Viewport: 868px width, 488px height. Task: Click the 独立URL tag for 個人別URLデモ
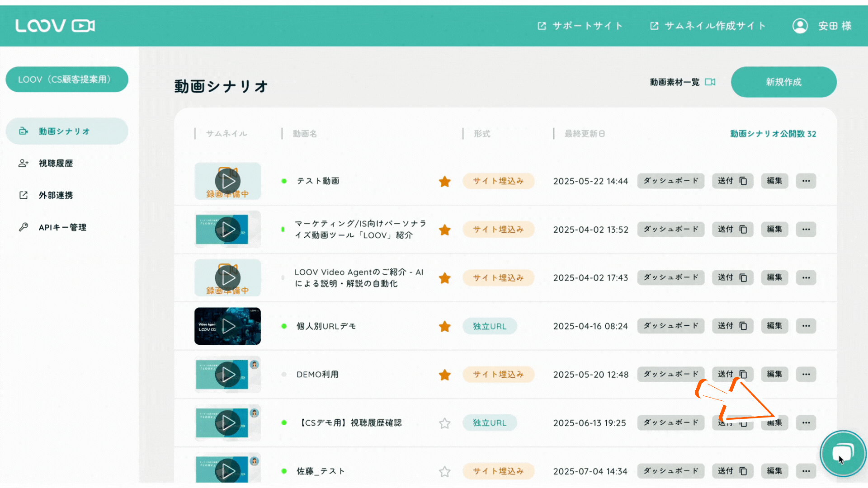coord(490,326)
